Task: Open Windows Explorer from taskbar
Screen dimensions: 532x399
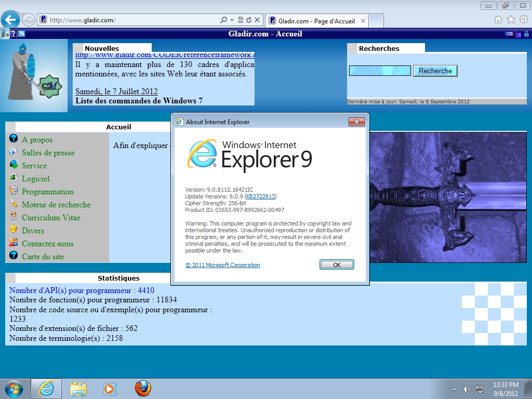Action: click(x=78, y=389)
